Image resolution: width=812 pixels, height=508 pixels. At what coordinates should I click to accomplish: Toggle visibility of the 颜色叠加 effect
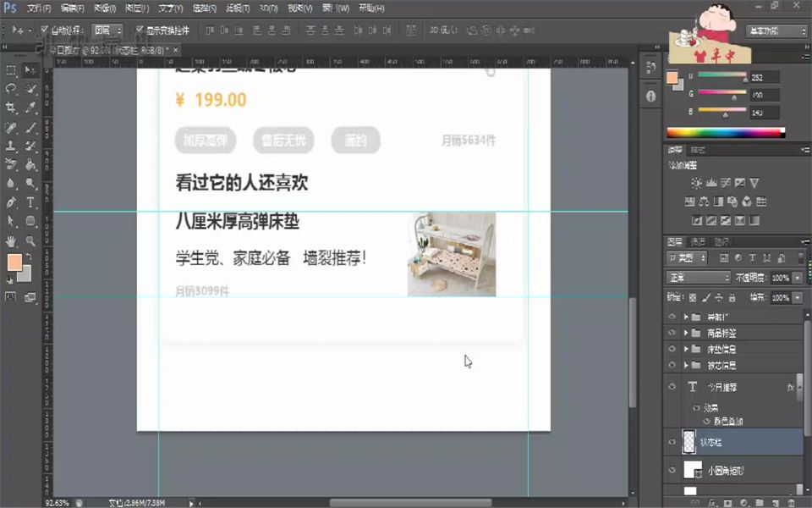click(705, 422)
